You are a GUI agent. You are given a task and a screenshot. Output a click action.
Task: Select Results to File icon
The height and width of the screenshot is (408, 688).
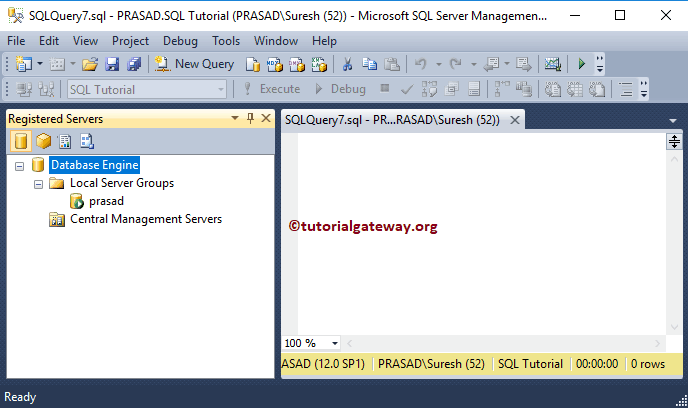(x=597, y=89)
